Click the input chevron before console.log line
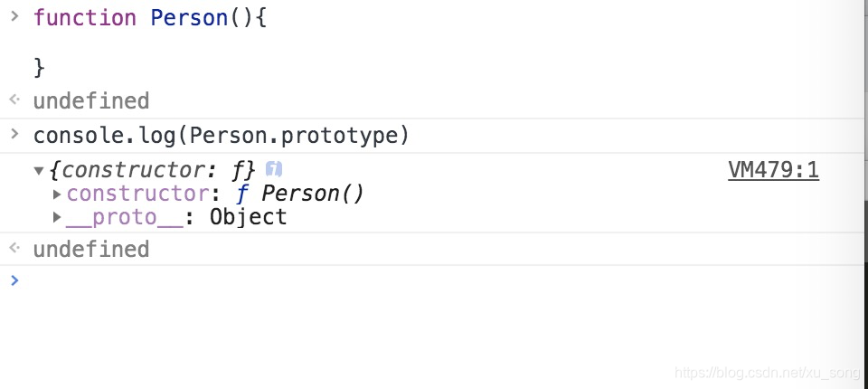Image resolution: width=868 pixels, height=389 pixels. pyautogui.click(x=15, y=133)
